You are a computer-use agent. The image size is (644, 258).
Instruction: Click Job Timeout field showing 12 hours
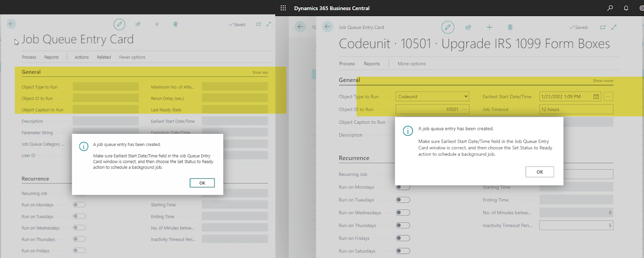pos(576,109)
